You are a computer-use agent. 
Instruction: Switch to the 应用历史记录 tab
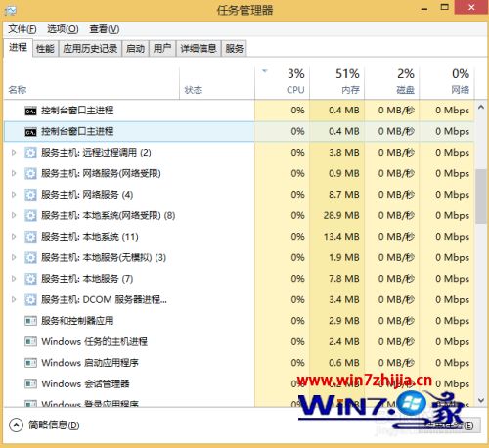pyautogui.click(x=90, y=49)
